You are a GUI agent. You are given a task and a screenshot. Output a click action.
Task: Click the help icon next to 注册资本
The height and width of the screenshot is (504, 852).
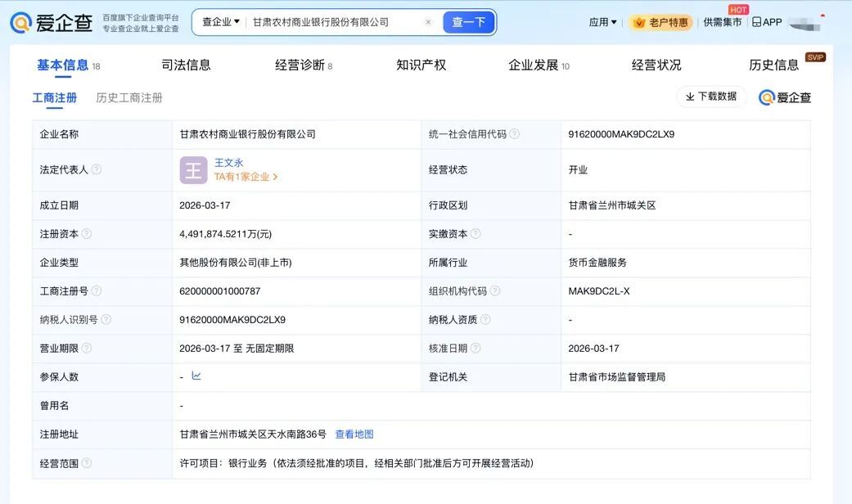87,233
